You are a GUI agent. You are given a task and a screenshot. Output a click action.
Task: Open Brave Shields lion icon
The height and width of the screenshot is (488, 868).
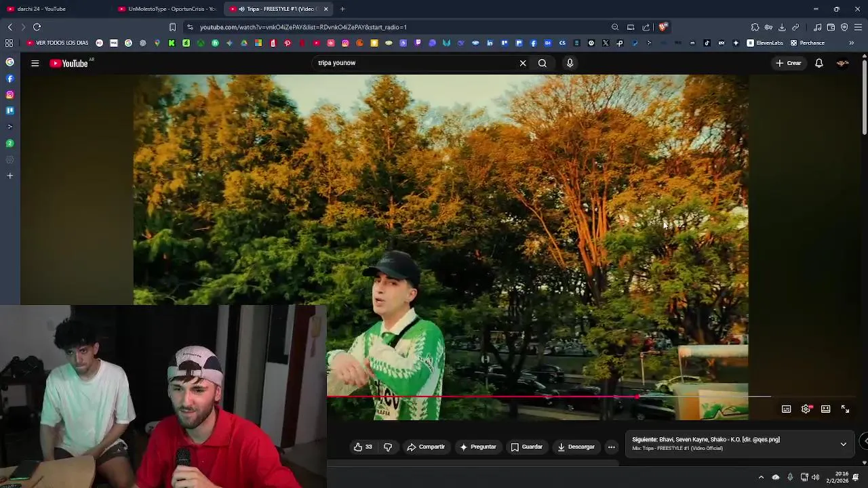click(663, 27)
